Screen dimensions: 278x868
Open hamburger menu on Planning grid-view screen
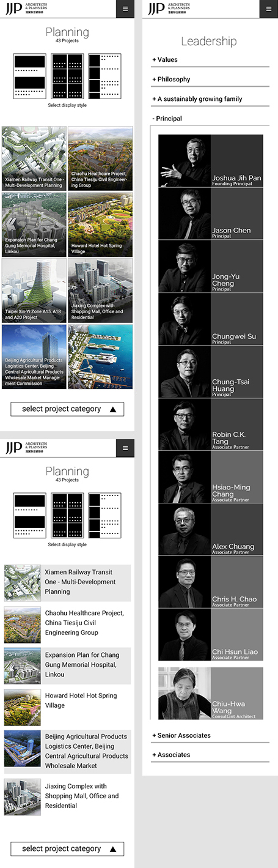point(125,9)
